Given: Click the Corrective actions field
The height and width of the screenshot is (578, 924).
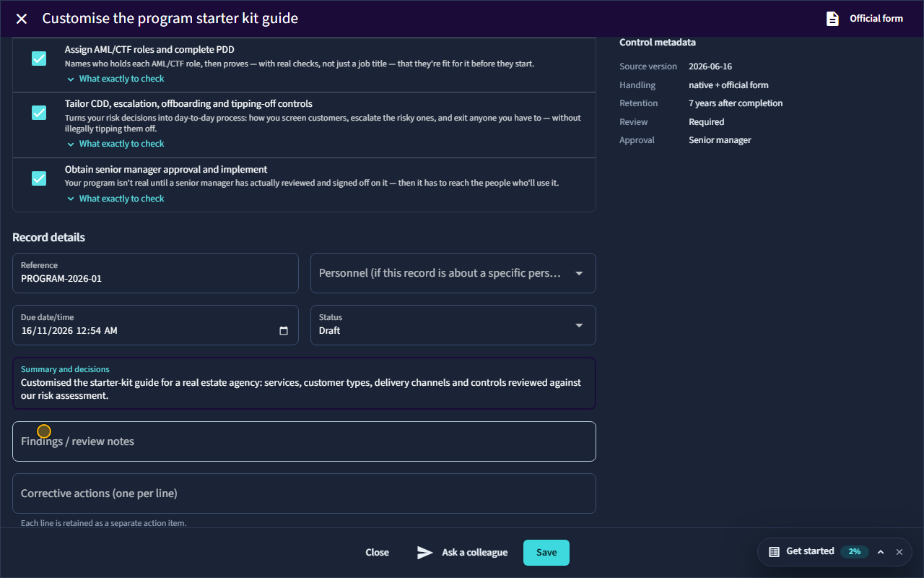Looking at the screenshot, I should point(304,493).
